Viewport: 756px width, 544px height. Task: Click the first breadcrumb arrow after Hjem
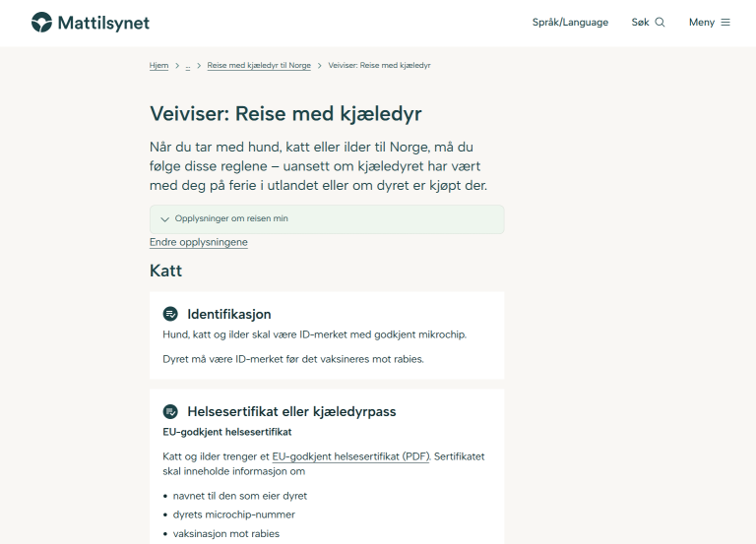(177, 66)
